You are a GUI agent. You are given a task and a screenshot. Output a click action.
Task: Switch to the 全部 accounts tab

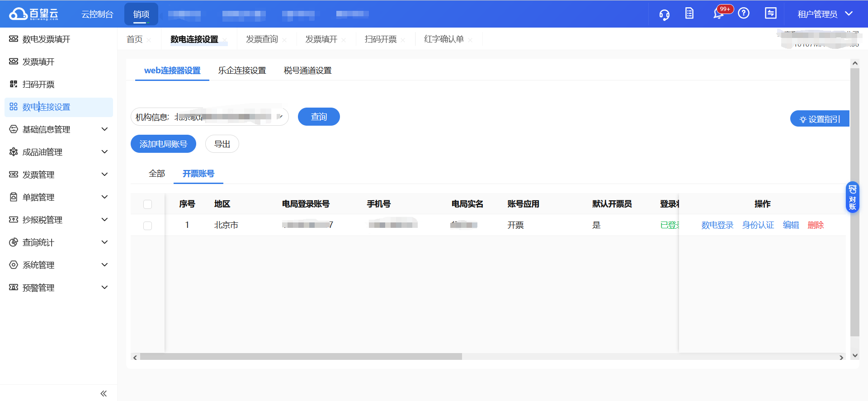point(157,174)
